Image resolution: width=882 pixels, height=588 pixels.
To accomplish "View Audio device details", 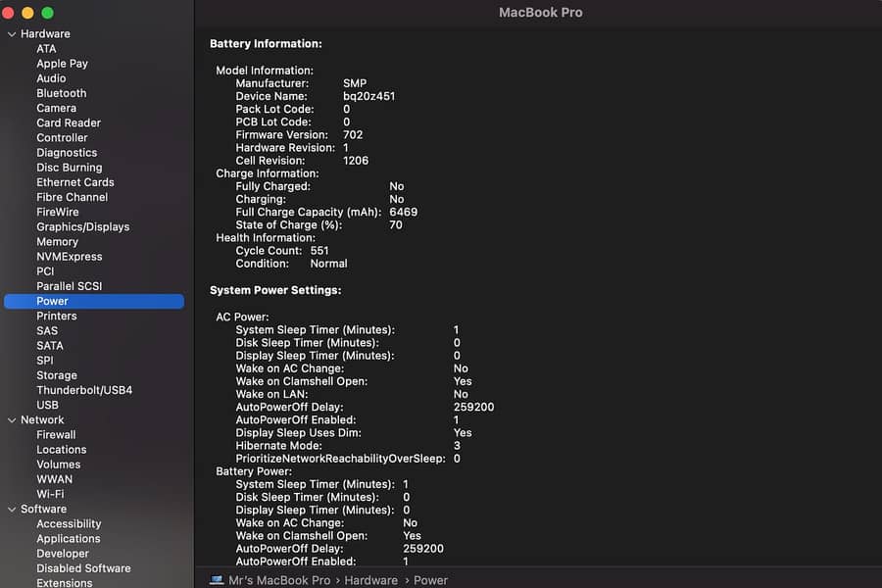I will coord(51,78).
